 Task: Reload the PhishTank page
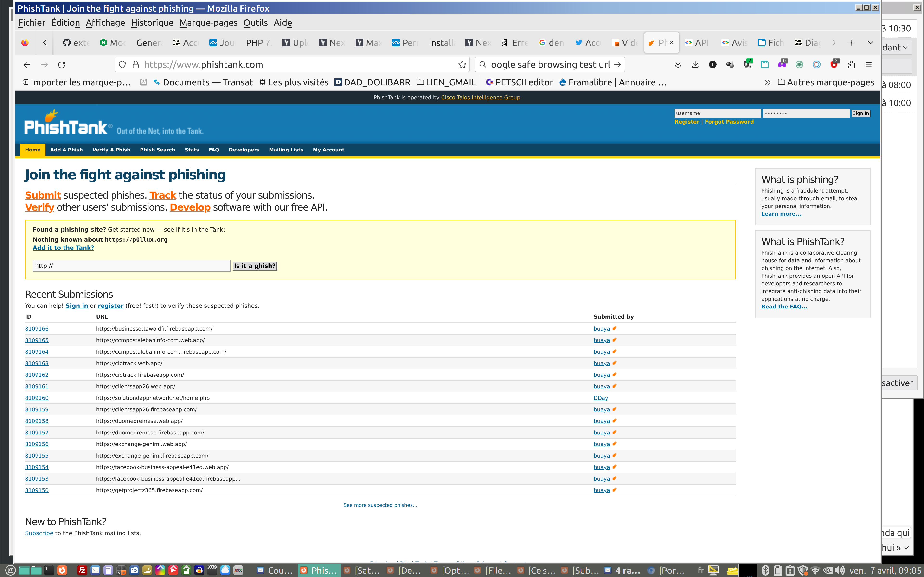click(61, 64)
